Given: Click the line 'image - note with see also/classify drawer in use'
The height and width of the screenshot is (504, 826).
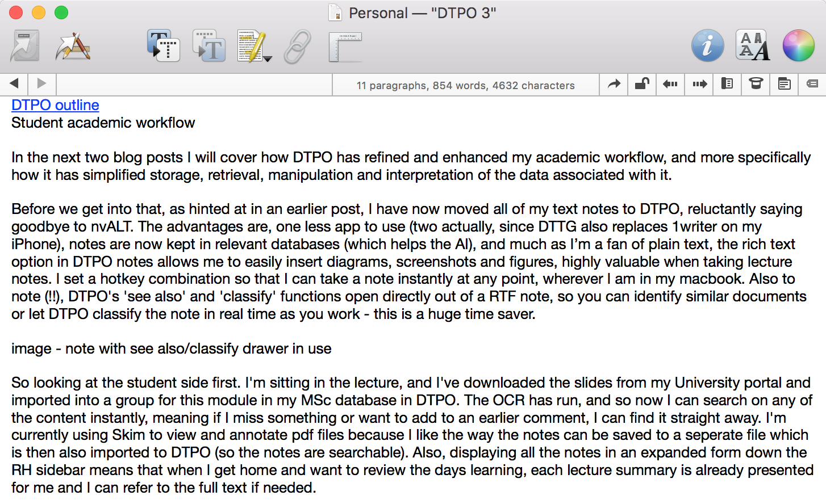Looking at the screenshot, I should pos(171,348).
